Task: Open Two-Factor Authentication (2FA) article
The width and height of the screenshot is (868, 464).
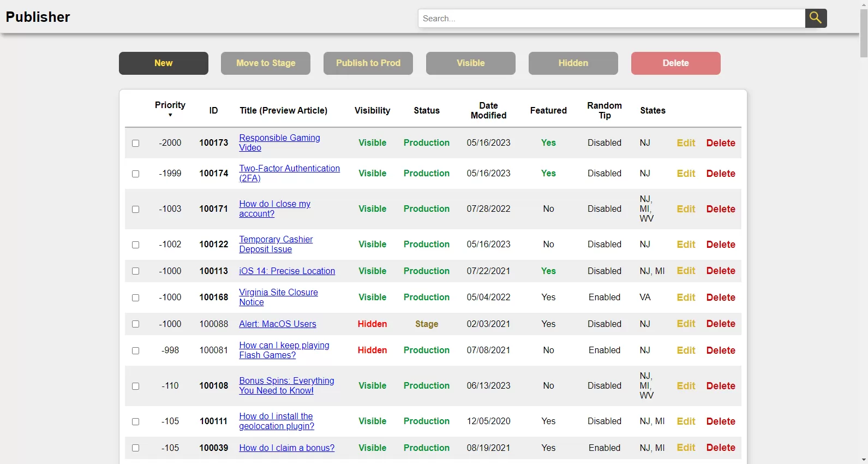Action: 289,173
